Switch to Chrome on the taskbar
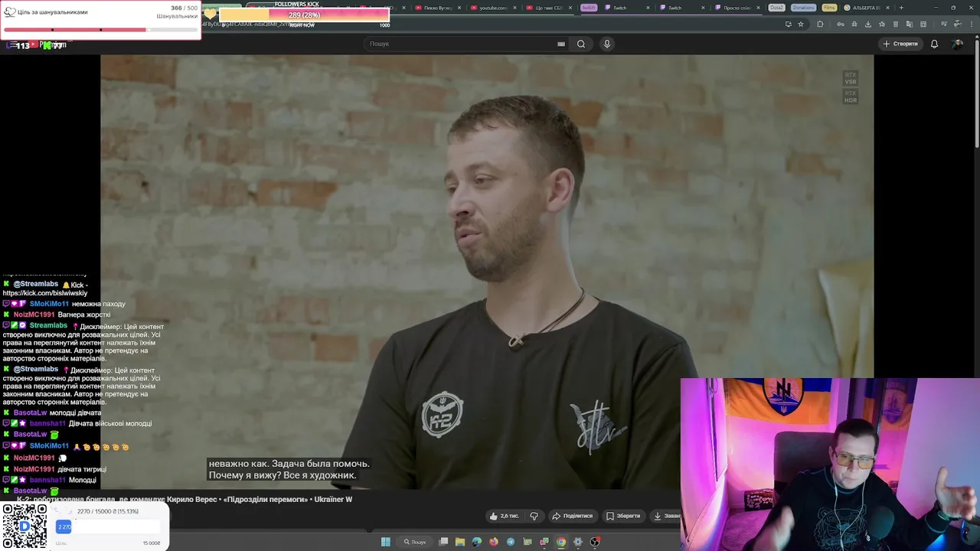The height and width of the screenshot is (551, 980). pyautogui.click(x=561, y=542)
